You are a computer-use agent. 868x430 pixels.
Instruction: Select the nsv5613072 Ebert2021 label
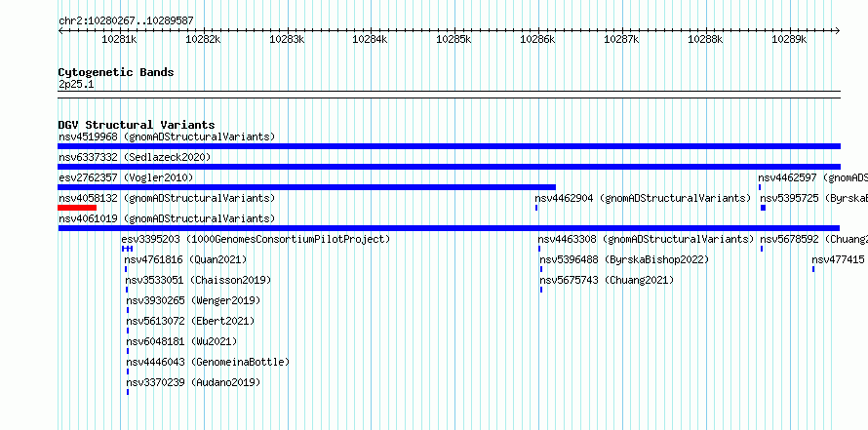coord(190,321)
